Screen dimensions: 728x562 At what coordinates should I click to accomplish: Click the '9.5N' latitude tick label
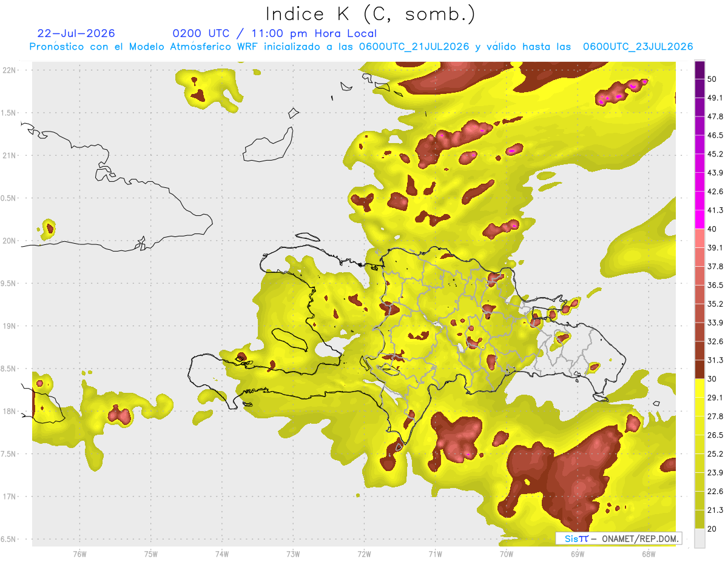pos(8,283)
